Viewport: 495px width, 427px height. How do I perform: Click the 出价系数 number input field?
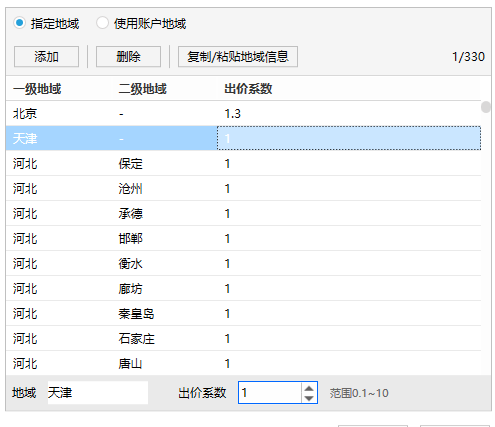(x=270, y=393)
